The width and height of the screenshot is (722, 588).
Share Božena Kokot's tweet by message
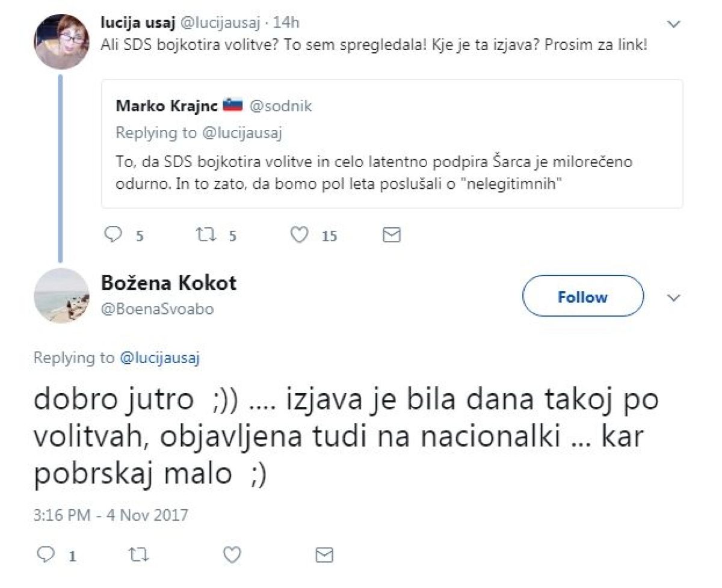[x=324, y=554]
